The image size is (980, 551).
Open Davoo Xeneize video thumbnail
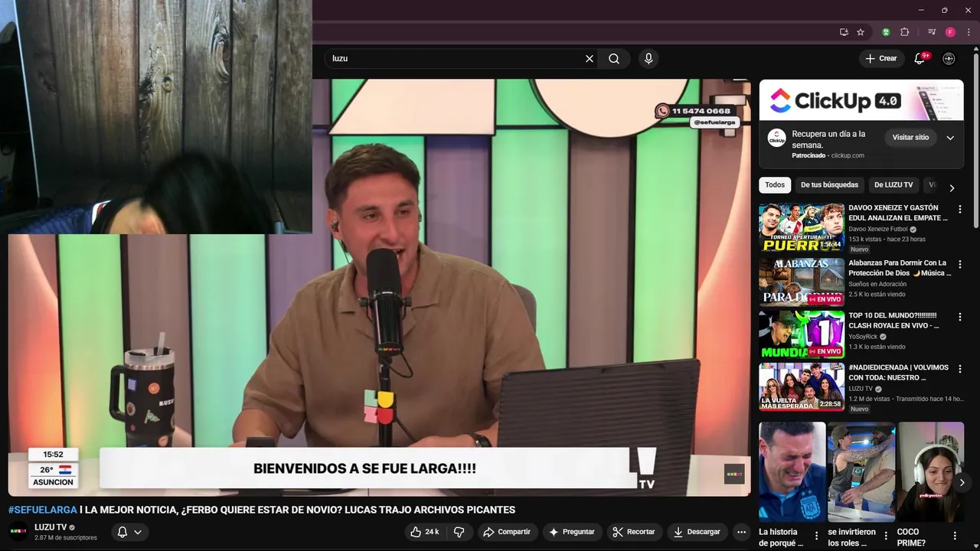[x=802, y=227]
